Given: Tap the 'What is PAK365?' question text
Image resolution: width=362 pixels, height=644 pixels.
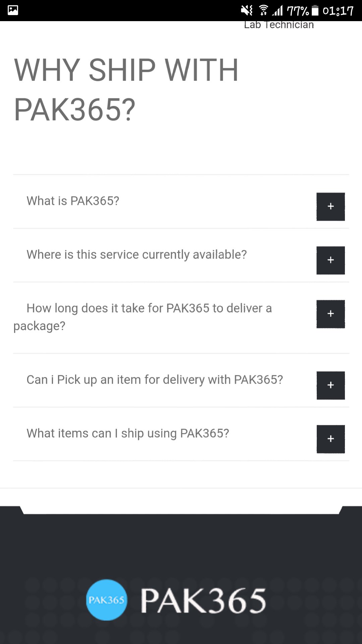Looking at the screenshot, I should [x=73, y=201].
